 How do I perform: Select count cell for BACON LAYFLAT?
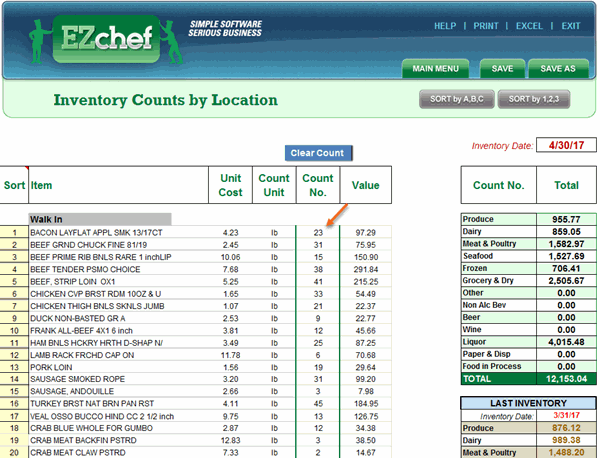(x=318, y=233)
